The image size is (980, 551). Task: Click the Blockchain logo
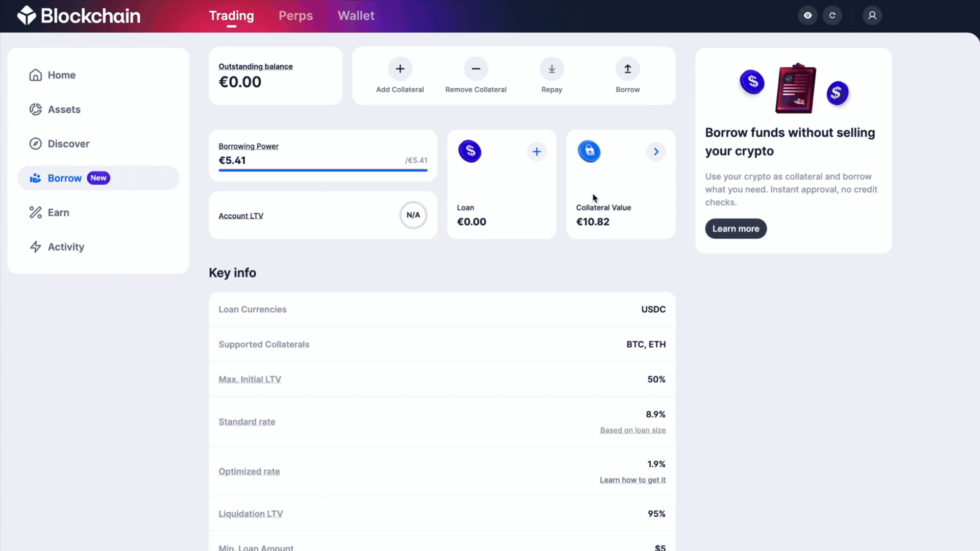[x=79, y=16]
